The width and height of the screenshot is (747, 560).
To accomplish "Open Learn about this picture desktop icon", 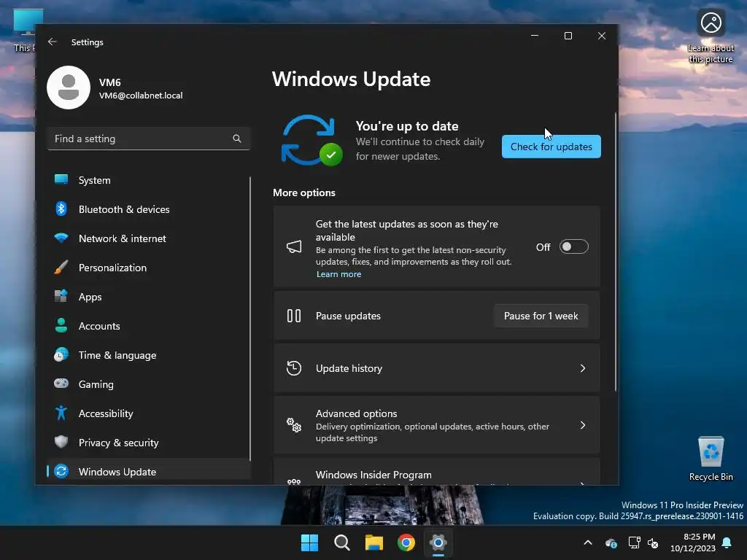I will (x=711, y=36).
